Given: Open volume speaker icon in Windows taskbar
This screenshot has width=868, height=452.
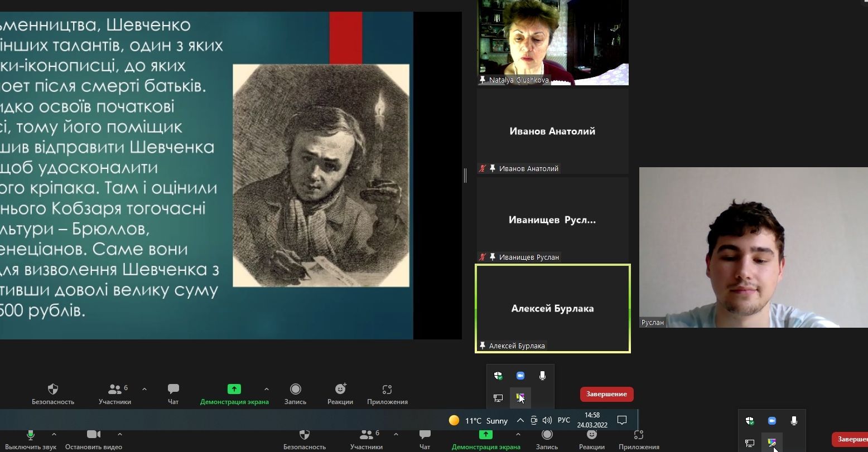Looking at the screenshot, I should pos(547,420).
